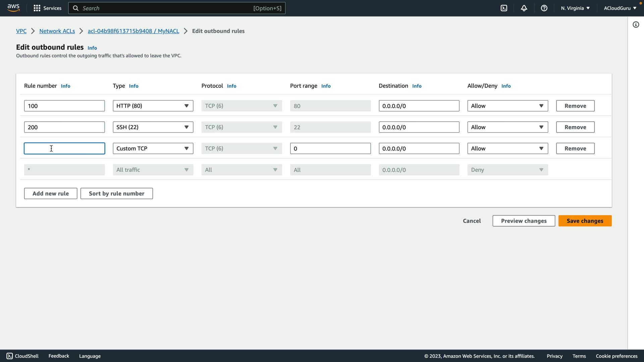644x362 pixels.
Task: Open Language menu in footer
Action: coord(90,356)
